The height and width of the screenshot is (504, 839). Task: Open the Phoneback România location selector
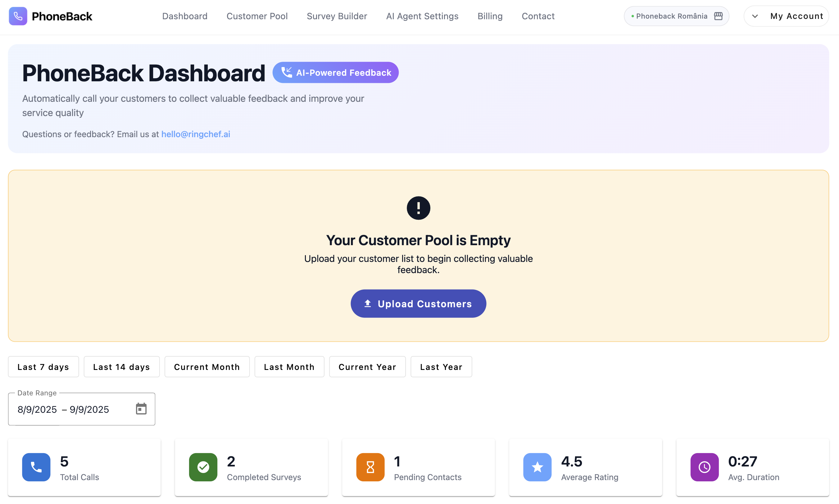click(676, 16)
